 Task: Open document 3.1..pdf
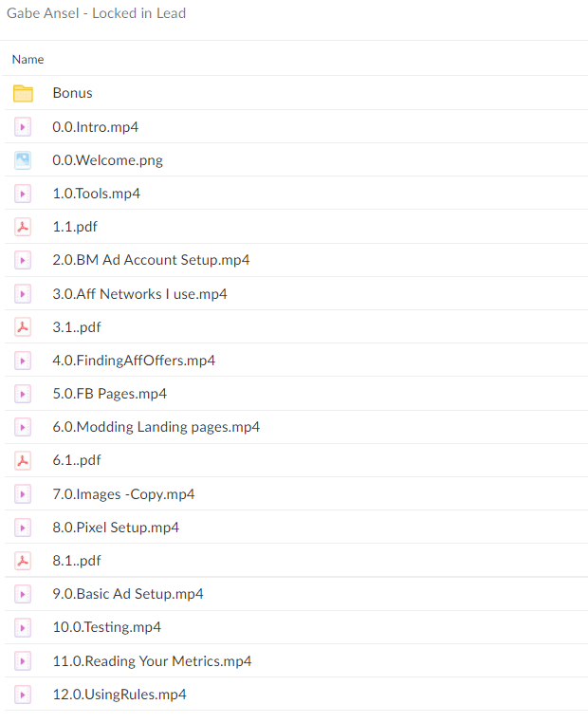[x=77, y=327]
